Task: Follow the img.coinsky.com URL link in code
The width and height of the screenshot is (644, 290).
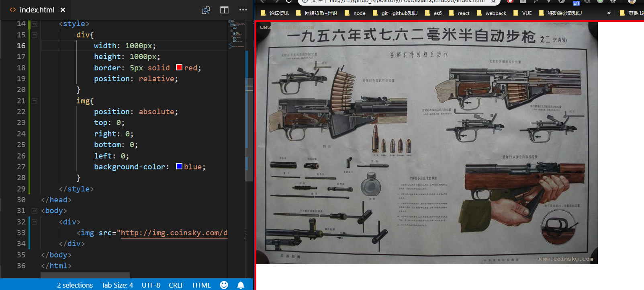Action: [x=174, y=233]
